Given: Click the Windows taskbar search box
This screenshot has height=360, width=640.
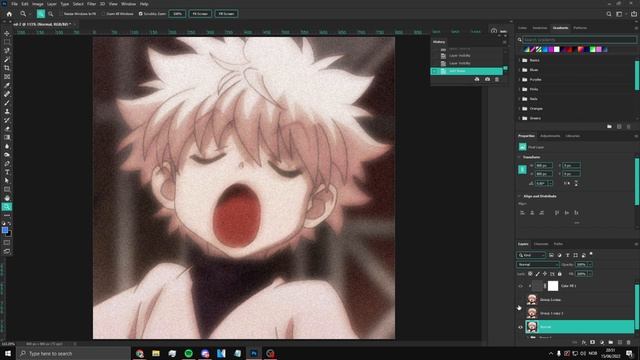Looking at the screenshot, I should pyautogui.click(x=73, y=353).
